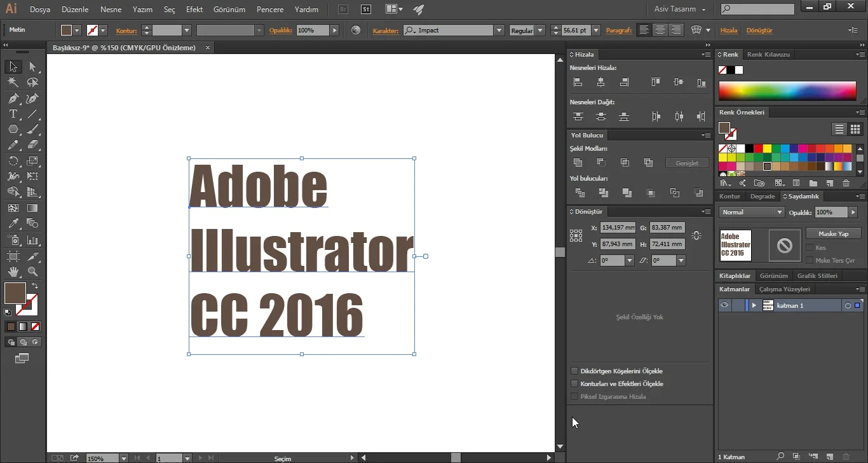Screen dimensions: 868x463
Task: Select the Artboard tool
Action: point(13,256)
